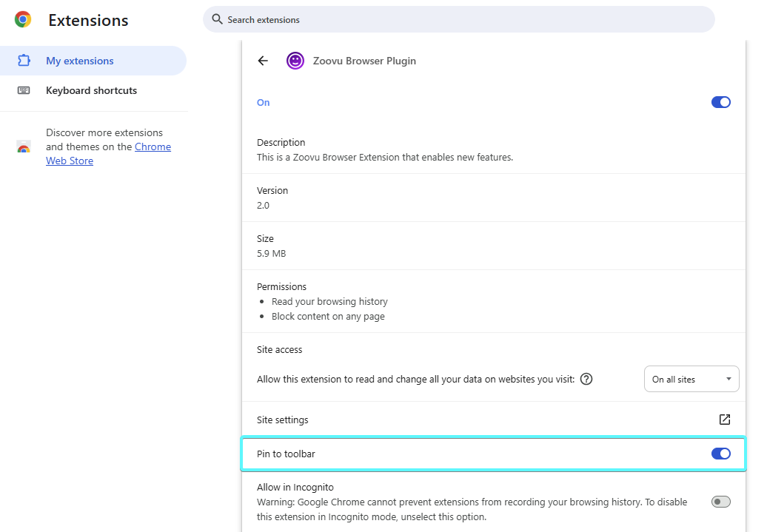Select Keyboard shortcuts in the sidebar
Screen dimensions: 767x532
91,90
